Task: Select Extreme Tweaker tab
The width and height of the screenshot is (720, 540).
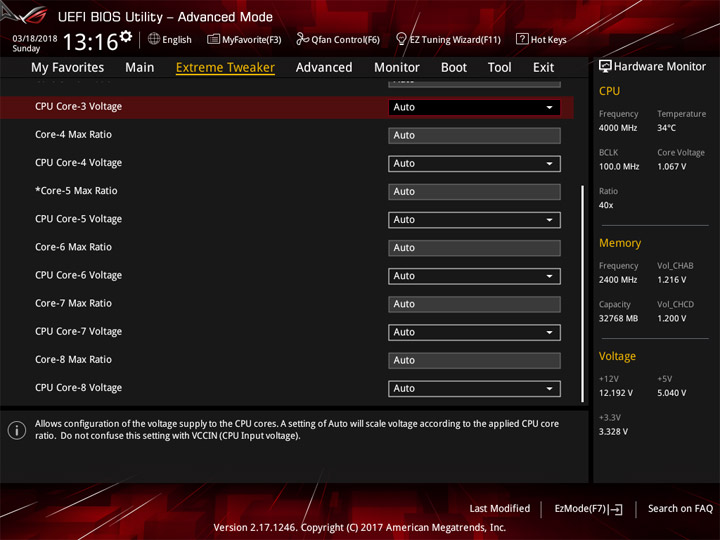Action: coord(225,68)
